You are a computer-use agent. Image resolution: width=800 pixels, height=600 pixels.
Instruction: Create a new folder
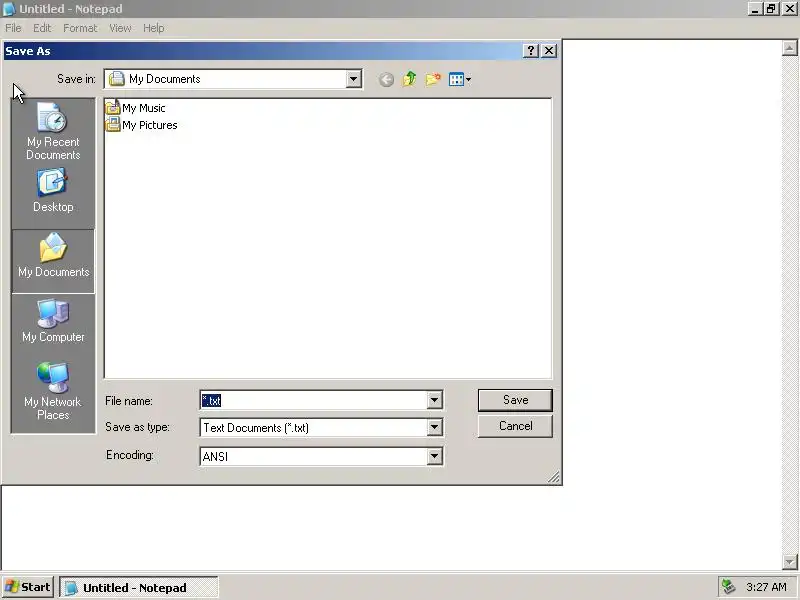pyautogui.click(x=433, y=80)
